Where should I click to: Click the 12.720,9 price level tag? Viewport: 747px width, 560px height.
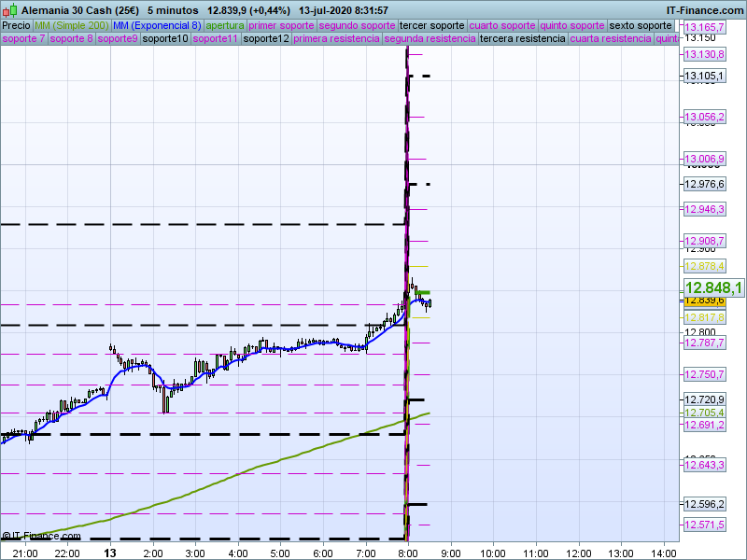click(704, 399)
